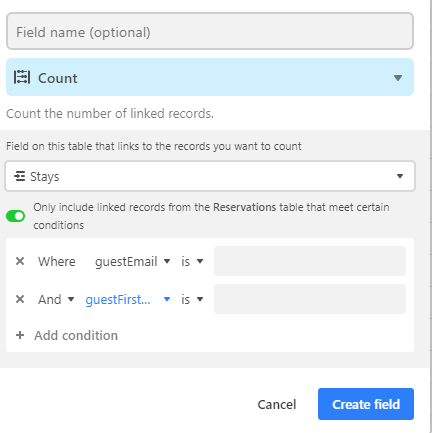The width and height of the screenshot is (432, 433).
Task: Expand the Stays linked field dropdown
Action: tap(210, 176)
